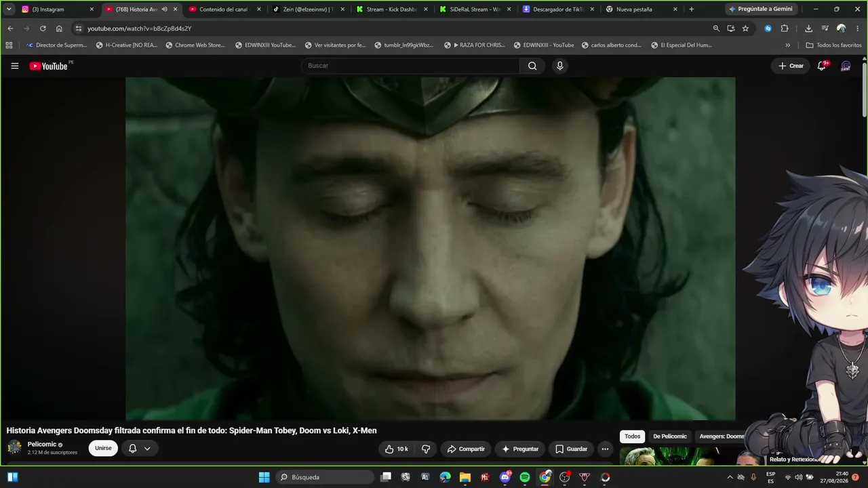This screenshot has height=488, width=868.
Task: Open the Pelicomic channel name link
Action: pyautogui.click(x=42, y=445)
